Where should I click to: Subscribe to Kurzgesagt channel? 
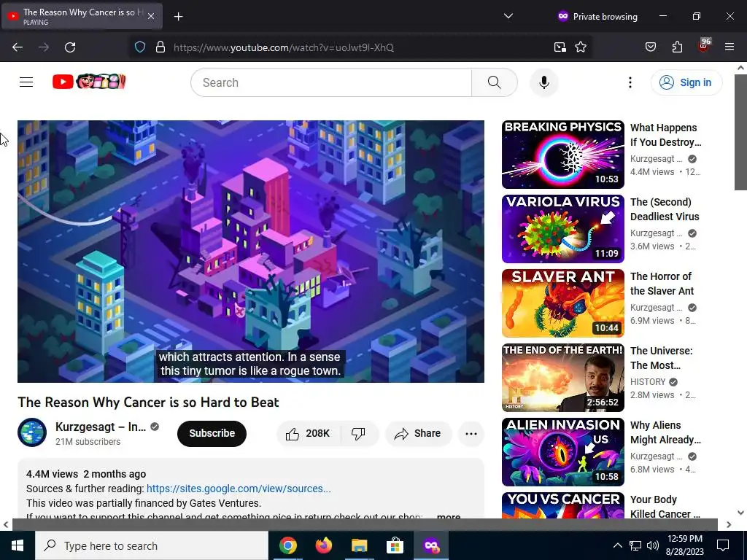[x=212, y=433]
